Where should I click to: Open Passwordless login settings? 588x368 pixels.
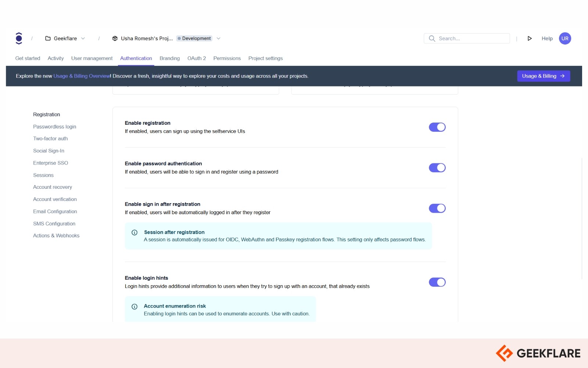pos(55,127)
